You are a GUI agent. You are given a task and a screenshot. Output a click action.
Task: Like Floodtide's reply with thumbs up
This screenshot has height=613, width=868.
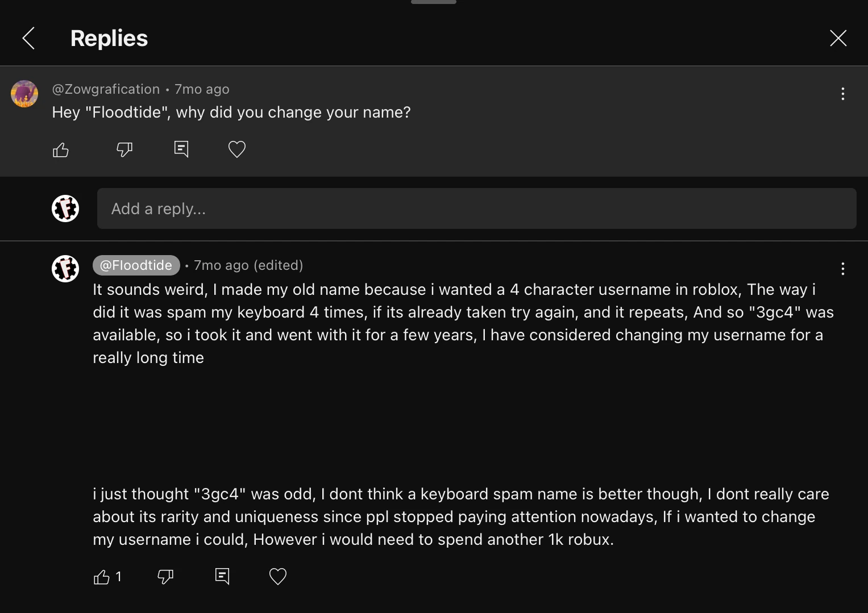click(x=102, y=577)
